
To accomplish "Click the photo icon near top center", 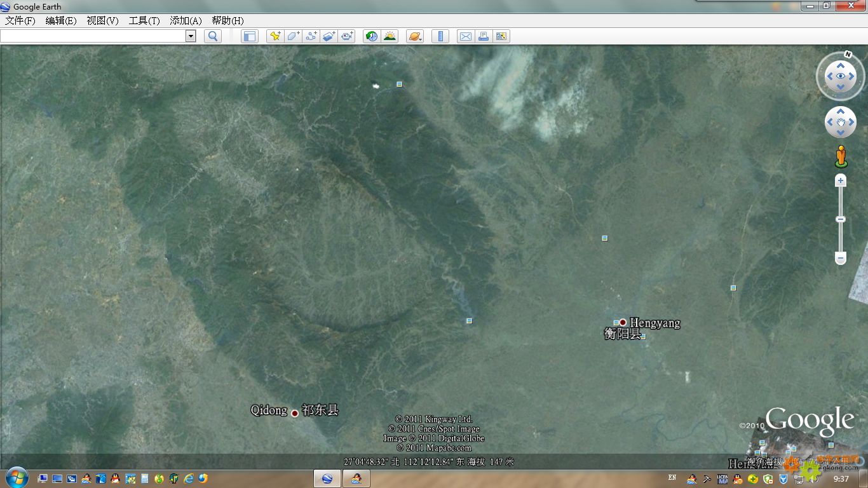I will (399, 84).
